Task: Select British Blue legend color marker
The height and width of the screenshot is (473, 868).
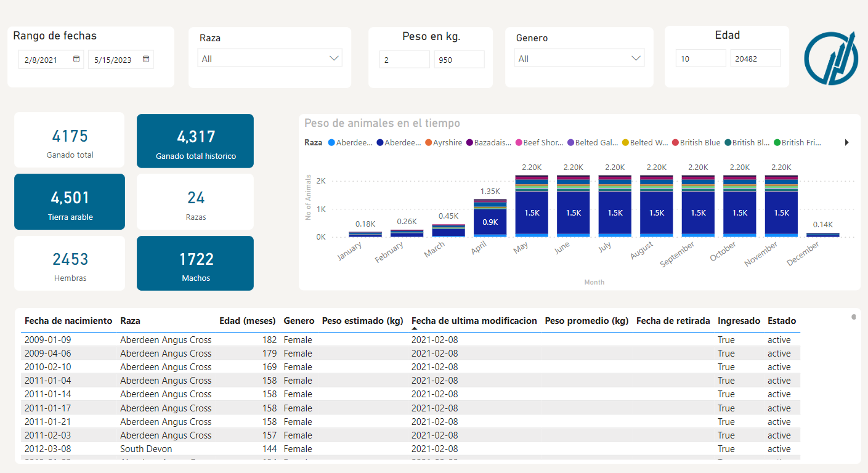Action: tap(675, 142)
